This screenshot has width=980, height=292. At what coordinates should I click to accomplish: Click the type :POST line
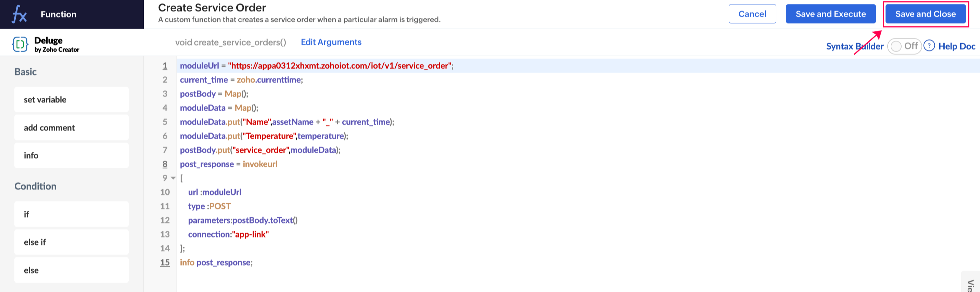(209, 206)
